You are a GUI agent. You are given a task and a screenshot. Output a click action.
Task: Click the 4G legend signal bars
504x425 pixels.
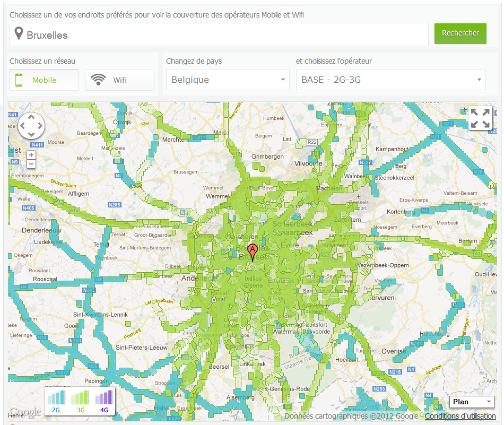tap(104, 397)
